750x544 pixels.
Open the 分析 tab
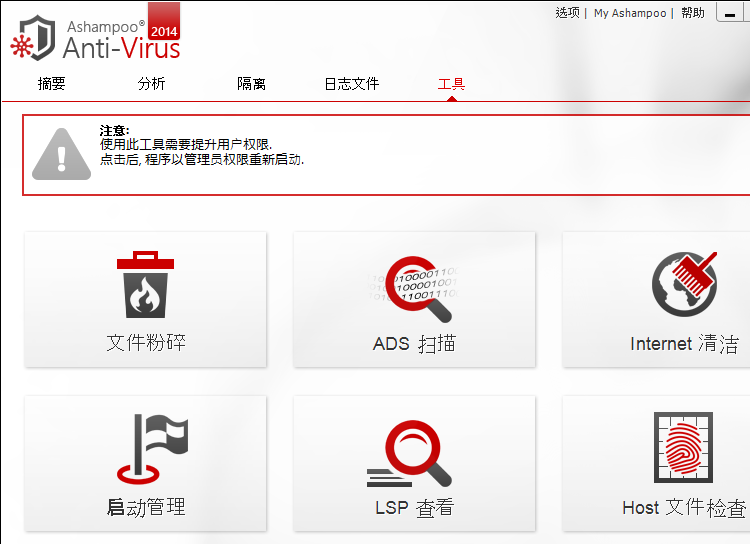(x=152, y=84)
